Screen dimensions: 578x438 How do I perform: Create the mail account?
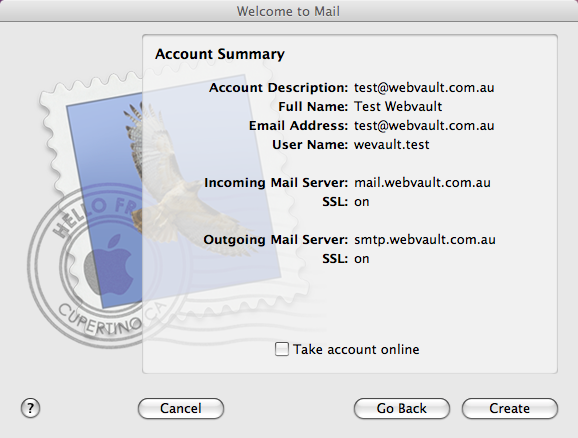pyautogui.click(x=509, y=409)
